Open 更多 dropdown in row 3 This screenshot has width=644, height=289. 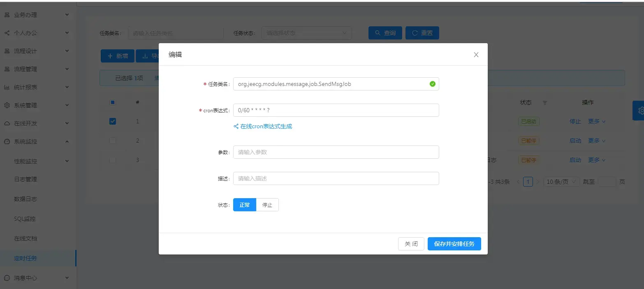tap(597, 160)
